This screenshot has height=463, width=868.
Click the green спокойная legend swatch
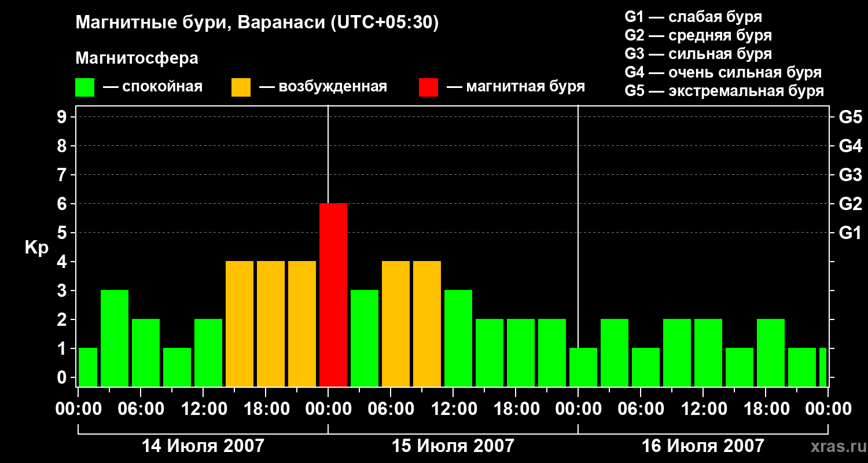point(85,87)
